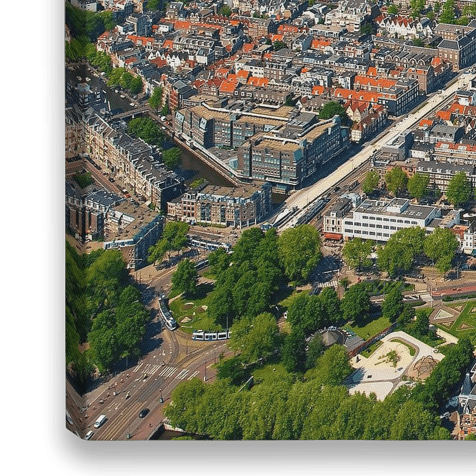Click the white tram in the park
The height and width of the screenshot is (476, 476).
211,335
